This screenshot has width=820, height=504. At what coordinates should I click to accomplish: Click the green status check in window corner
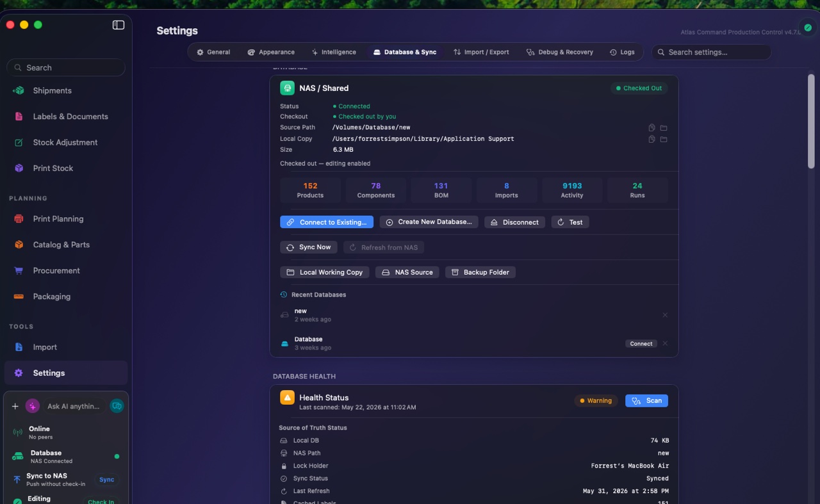[x=808, y=28]
